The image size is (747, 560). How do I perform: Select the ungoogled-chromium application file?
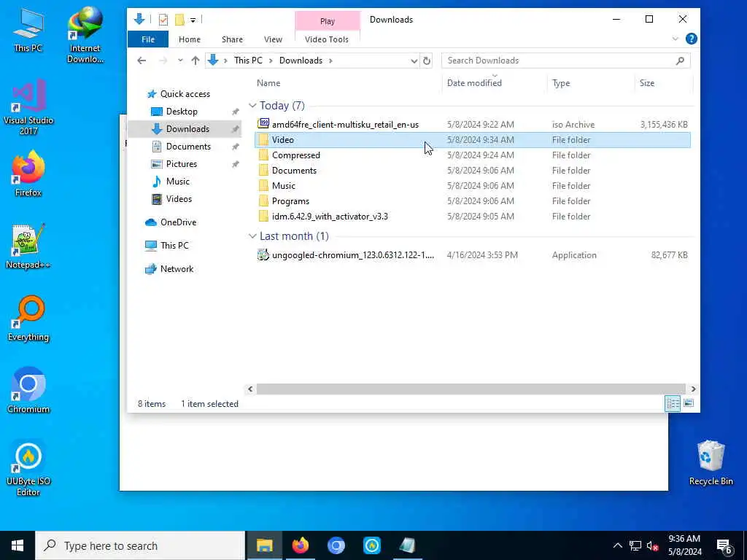(472, 255)
